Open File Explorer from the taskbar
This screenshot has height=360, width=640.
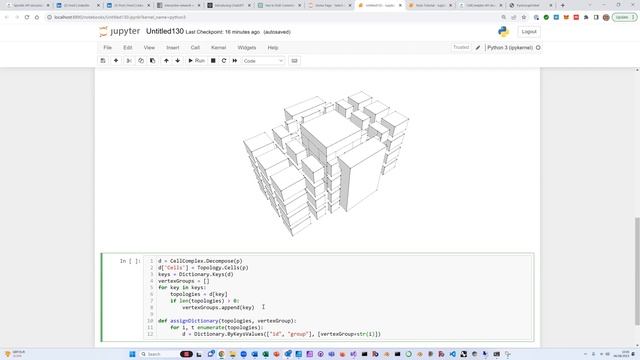click(232, 354)
